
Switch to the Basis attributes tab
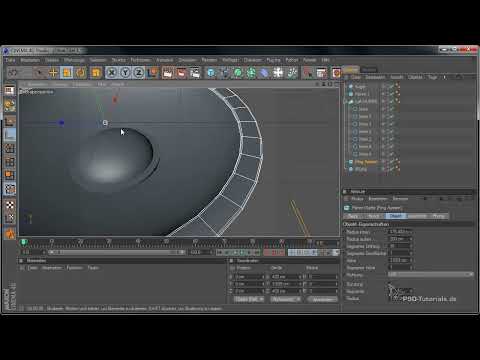coord(353,216)
